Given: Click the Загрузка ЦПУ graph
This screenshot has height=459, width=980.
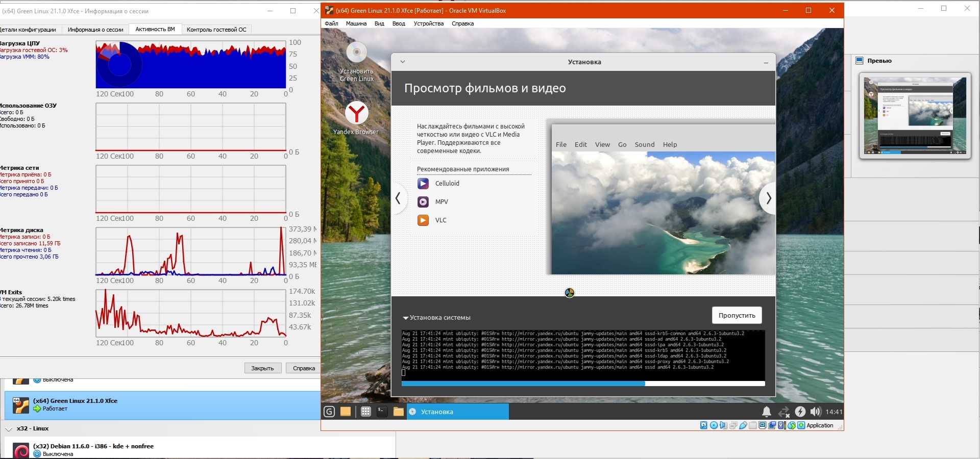Looking at the screenshot, I should click(x=191, y=65).
